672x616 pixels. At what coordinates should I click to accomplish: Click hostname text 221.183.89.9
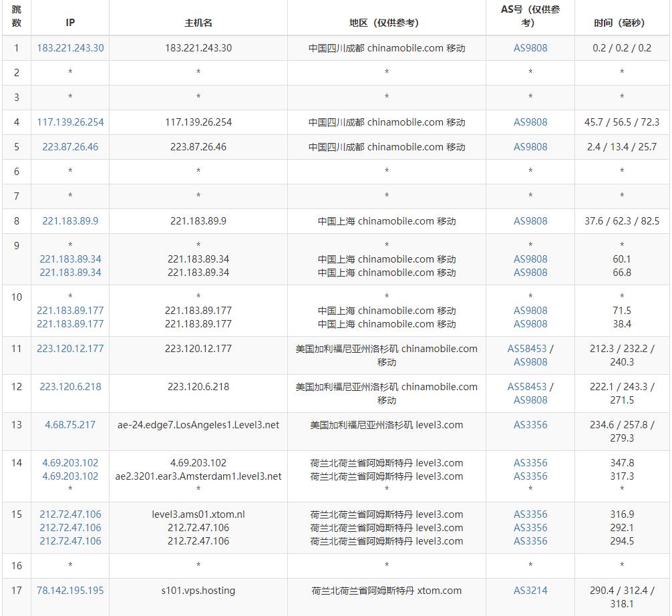[x=198, y=221]
